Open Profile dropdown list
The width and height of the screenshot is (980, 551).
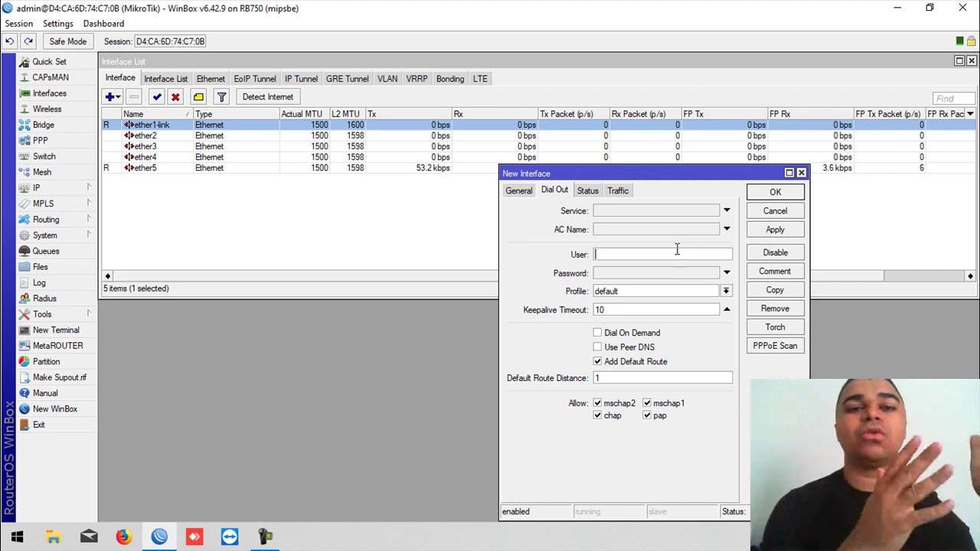726,291
